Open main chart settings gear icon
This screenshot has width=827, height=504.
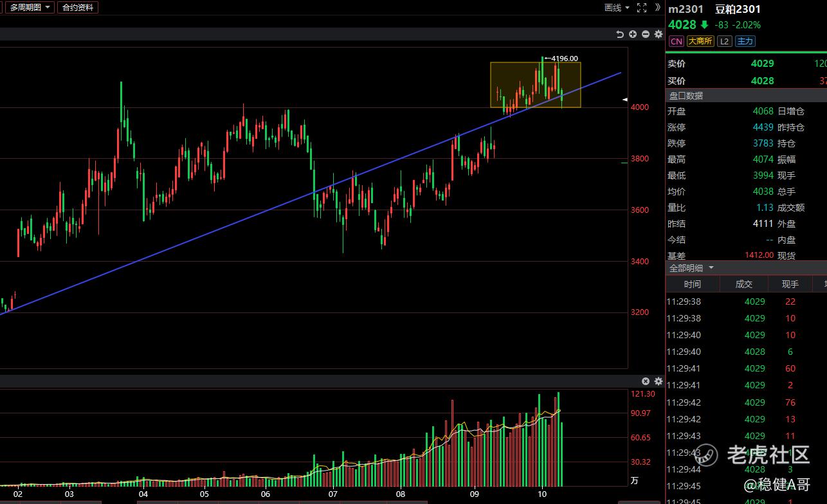tap(658, 34)
